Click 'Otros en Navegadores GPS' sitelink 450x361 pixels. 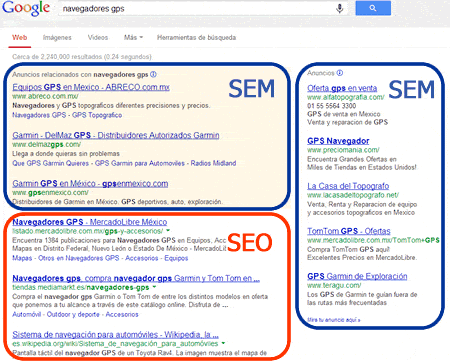pos(79,258)
